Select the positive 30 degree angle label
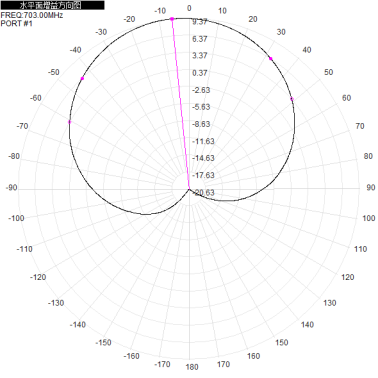The height and width of the screenshot is (378, 378). [281, 32]
